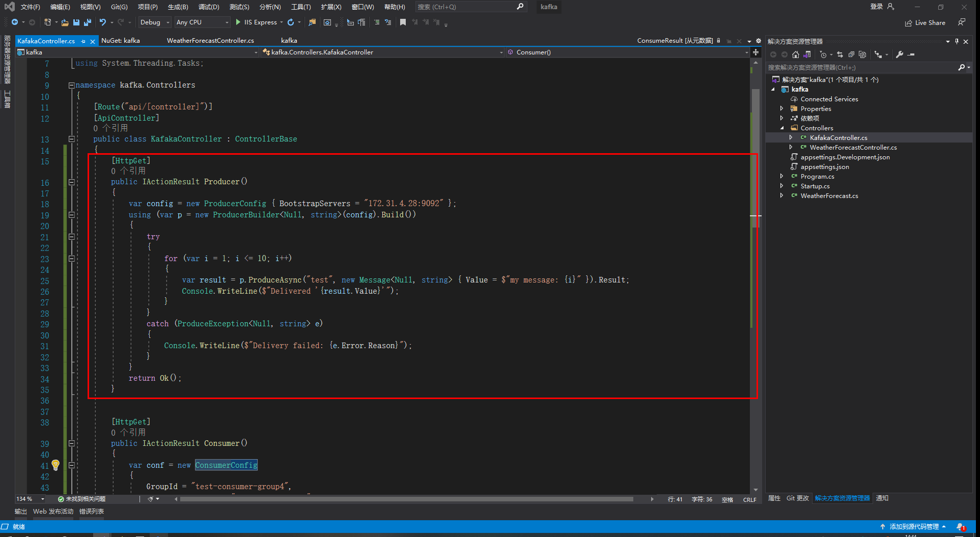Open the Debug configuration dropdown
The image size is (980, 537).
click(154, 22)
